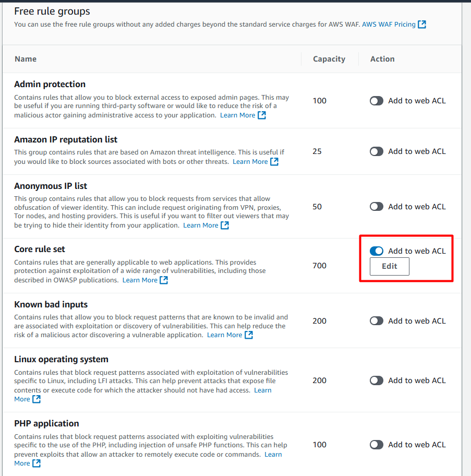Click the Learn More link for Admin protection
Image resolution: width=471 pixels, height=476 pixels.
pos(237,115)
